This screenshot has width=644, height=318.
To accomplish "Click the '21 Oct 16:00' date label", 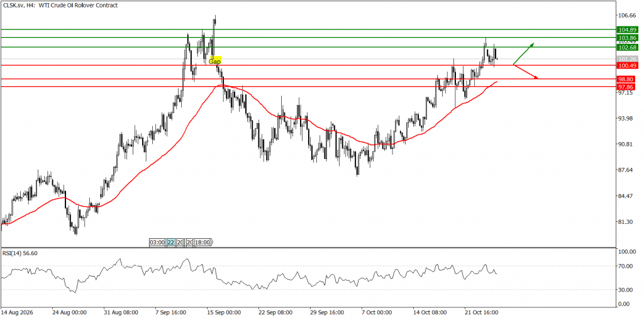I will [482, 313].
